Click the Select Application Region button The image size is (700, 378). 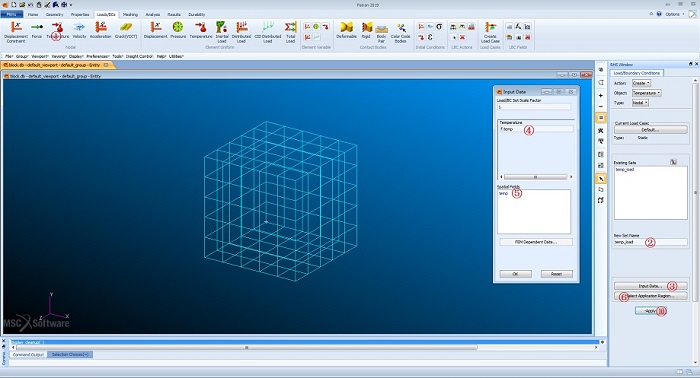coord(650,295)
